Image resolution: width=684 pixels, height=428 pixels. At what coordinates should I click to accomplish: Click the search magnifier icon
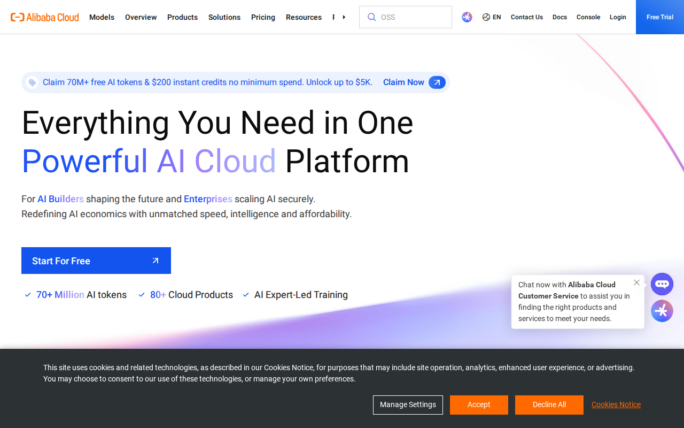(371, 17)
